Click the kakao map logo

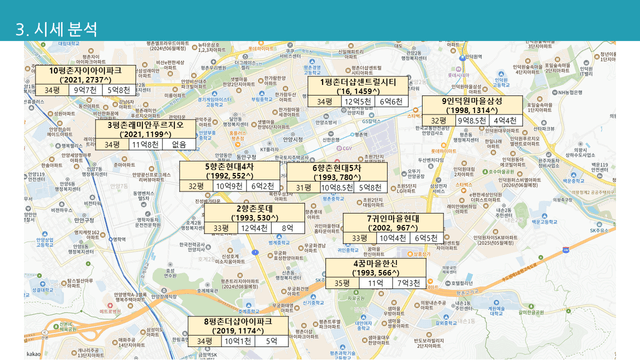pyautogui.click(x=33, y=354)
